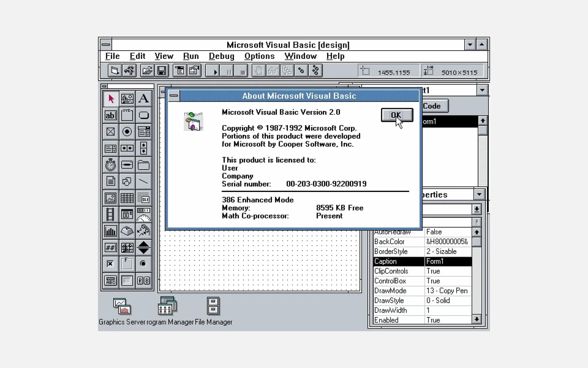Open the Menu Design Window from the toolbar

pyautogui.click(x=180, y=71)
